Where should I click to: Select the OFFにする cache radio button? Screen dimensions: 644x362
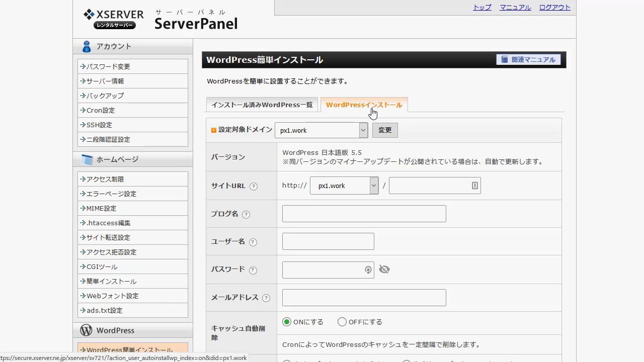(x=342, y=322)
